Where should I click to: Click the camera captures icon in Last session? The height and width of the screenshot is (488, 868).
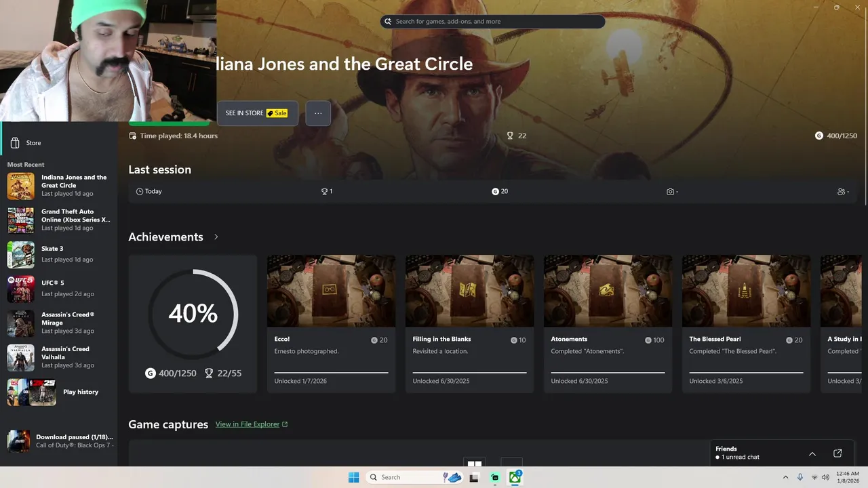tap(670, 192)
